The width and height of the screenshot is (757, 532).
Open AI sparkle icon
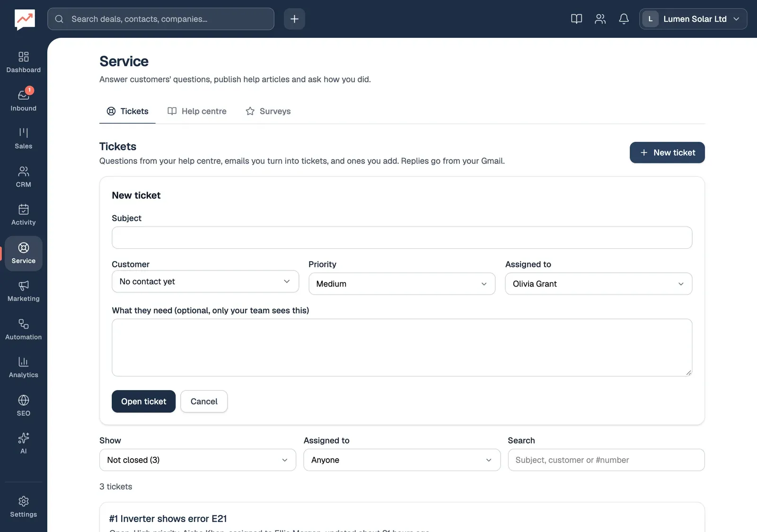point(23,444)
